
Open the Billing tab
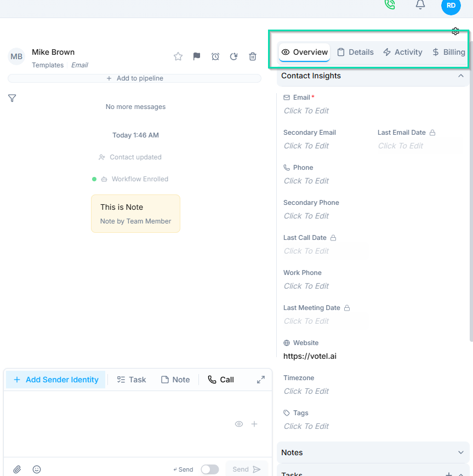click(448, 51)
